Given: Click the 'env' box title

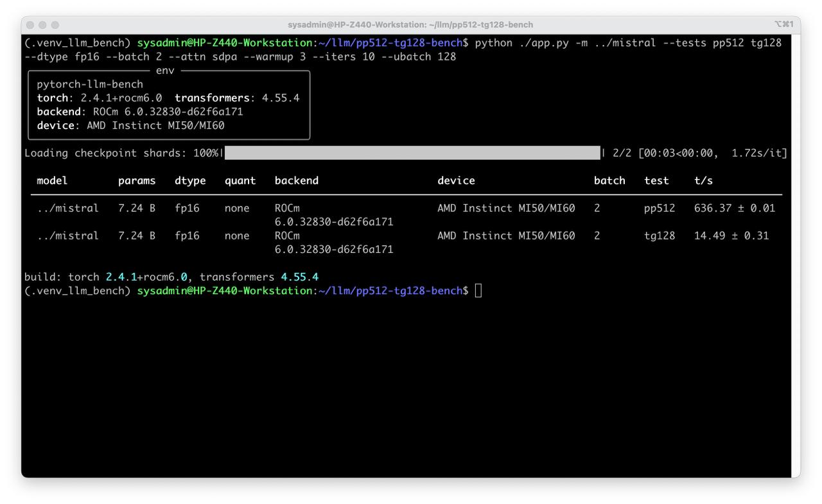Looking at the screenshot, I should pyautogui.click(x=165, y=71).
